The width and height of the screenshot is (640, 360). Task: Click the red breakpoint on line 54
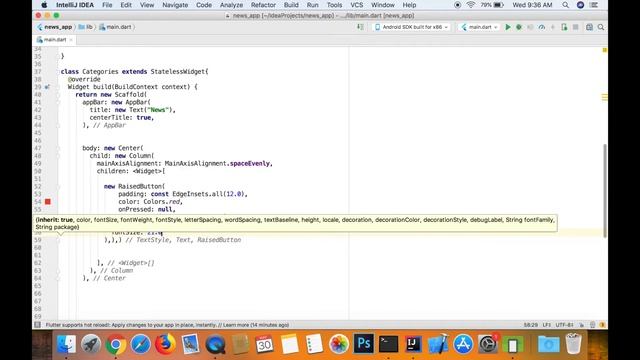click(48, 202)
